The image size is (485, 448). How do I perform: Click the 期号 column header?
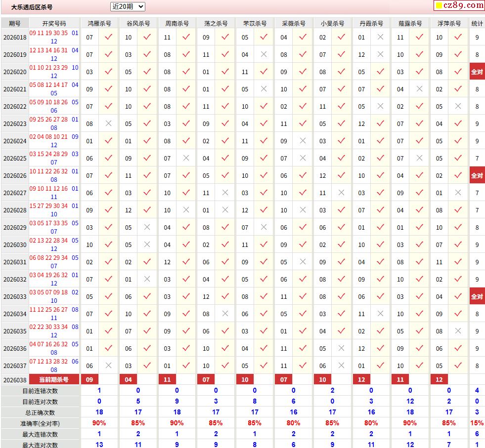pos(15,23)
